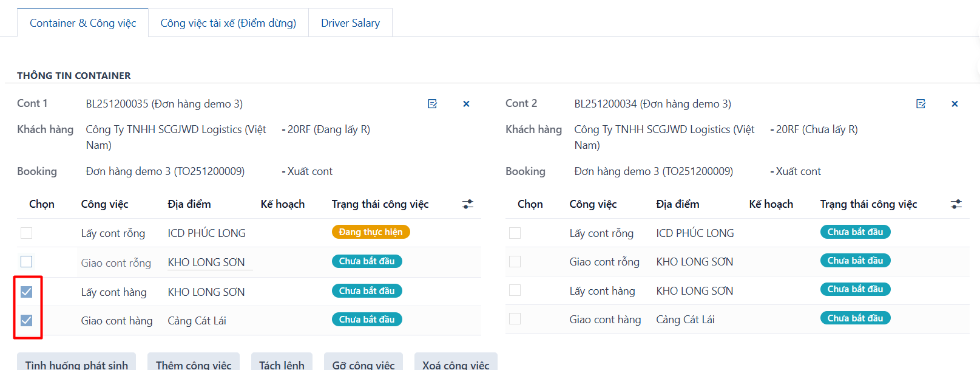
Task: Click Cont 2 Lấy cont rỗng status badge
Action: [x=855, y=232]
